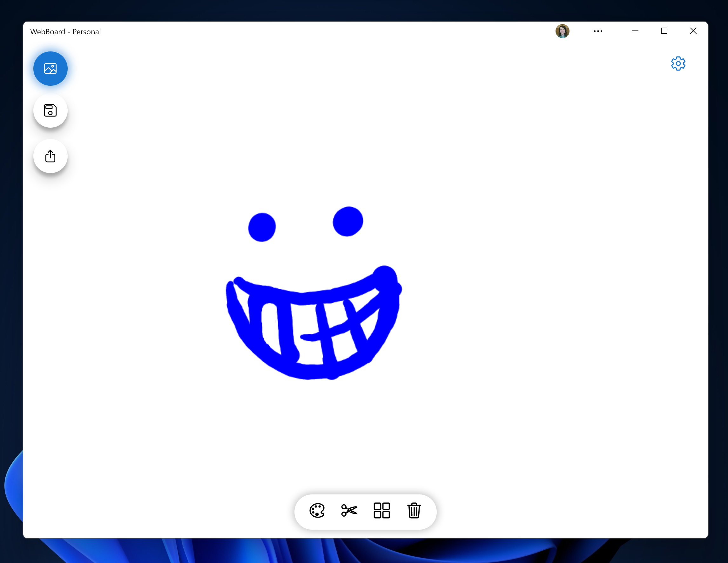This screenshot has height=563, width=728.
Task: Open the three-dot more options menu
Action: (598, 31)
